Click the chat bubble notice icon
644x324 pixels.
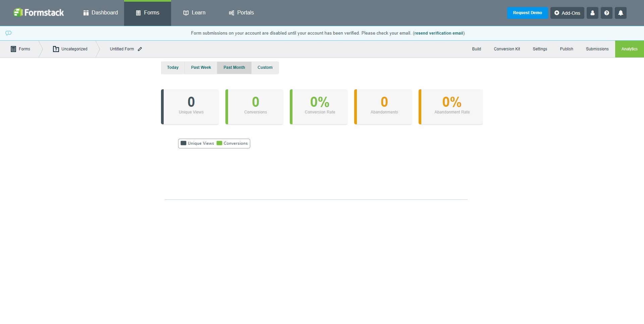click(x=8, y=33)
